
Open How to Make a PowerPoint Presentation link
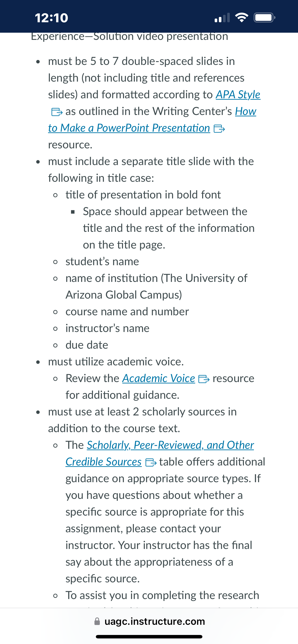tap(129, 128)
